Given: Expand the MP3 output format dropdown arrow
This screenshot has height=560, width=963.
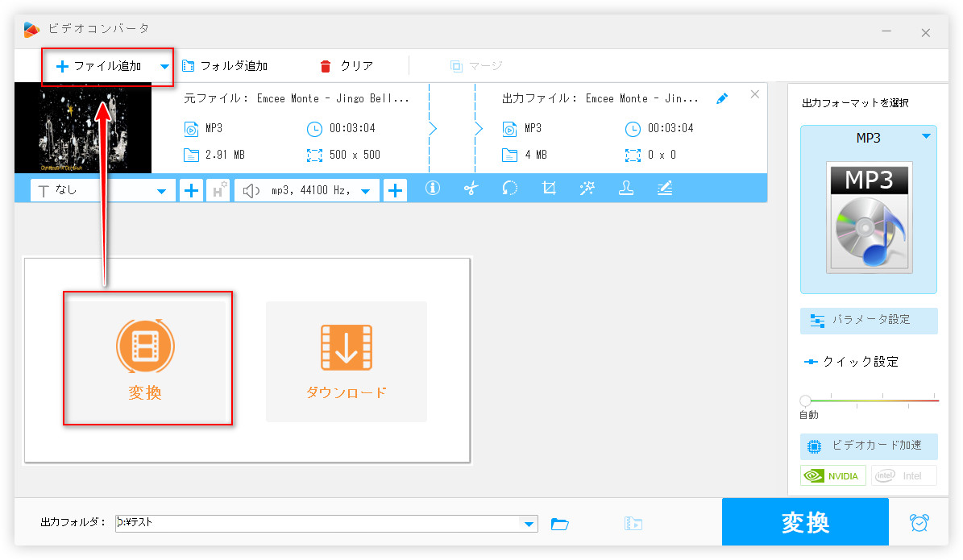Looking at the screenshot, I should click(x=925, y=137).
